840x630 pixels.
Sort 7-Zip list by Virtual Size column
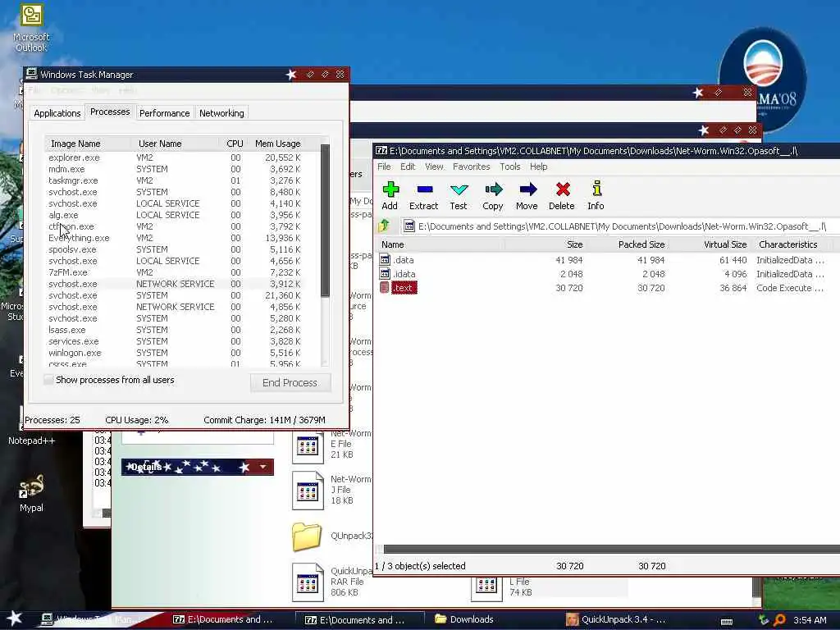(710, 244)
